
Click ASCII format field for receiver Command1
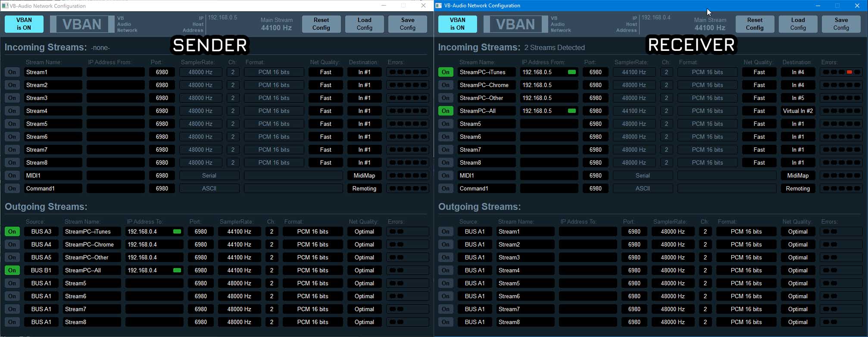point(643,188)
